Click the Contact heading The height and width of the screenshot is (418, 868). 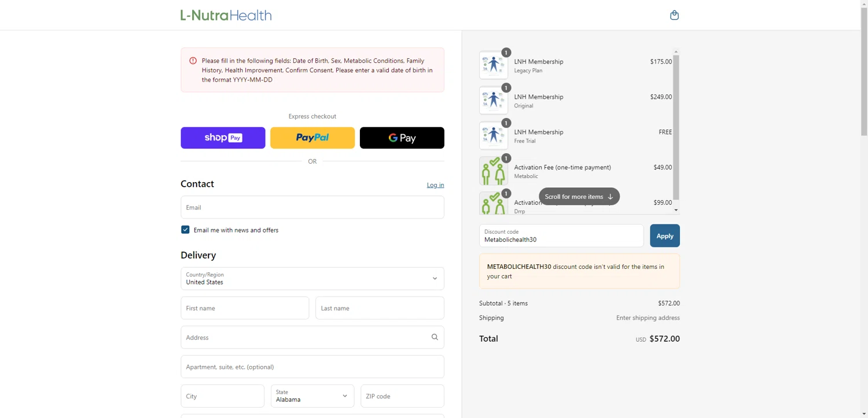[x=197, y=184]
